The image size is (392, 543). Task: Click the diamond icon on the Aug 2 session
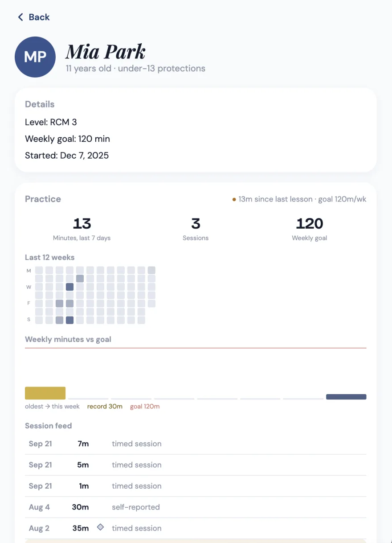[101, 527]
